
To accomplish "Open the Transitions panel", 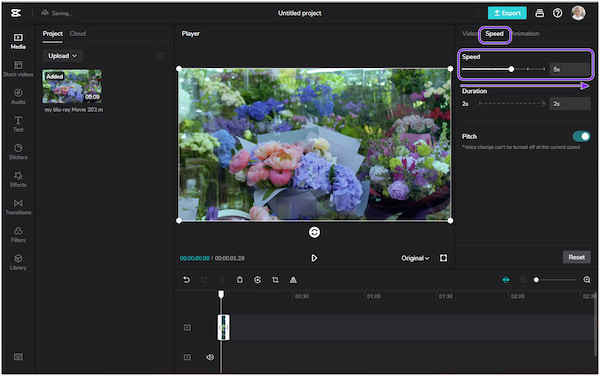I will coord(18,207).
